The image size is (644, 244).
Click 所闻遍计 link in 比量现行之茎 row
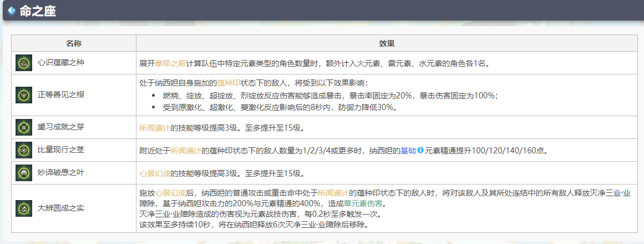point(185,151)
